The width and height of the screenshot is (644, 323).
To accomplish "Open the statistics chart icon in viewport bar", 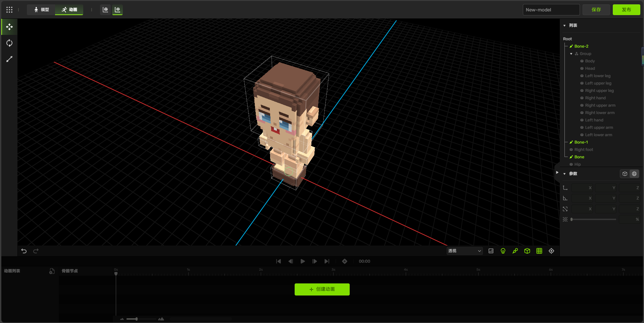I will [x=491, y=251].
